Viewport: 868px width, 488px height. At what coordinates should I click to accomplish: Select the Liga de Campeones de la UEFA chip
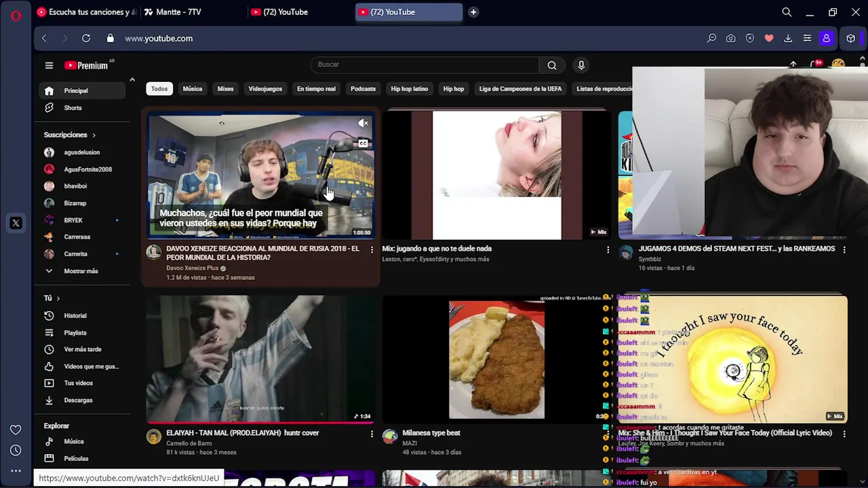click(x=520, y=89)
